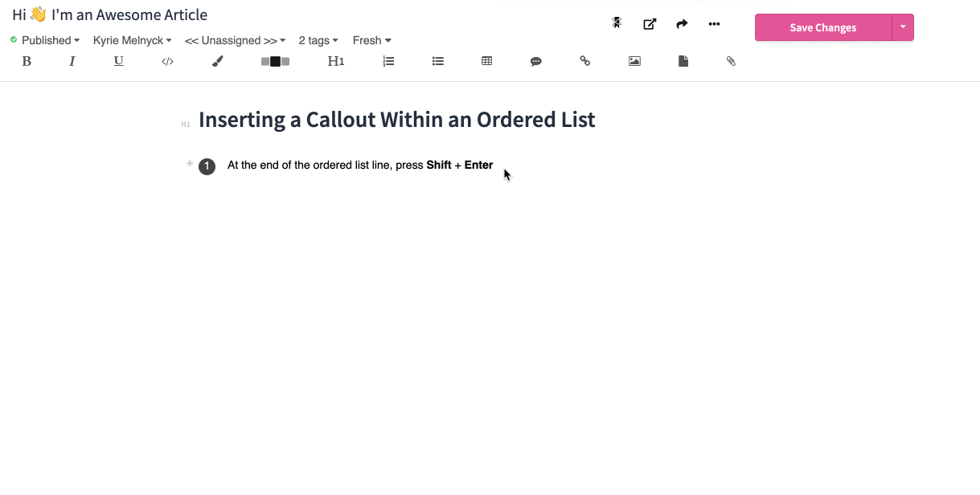Toggle italic formatting
The height and width of the screenshot is (495, 980).
[x=72, y=61]
